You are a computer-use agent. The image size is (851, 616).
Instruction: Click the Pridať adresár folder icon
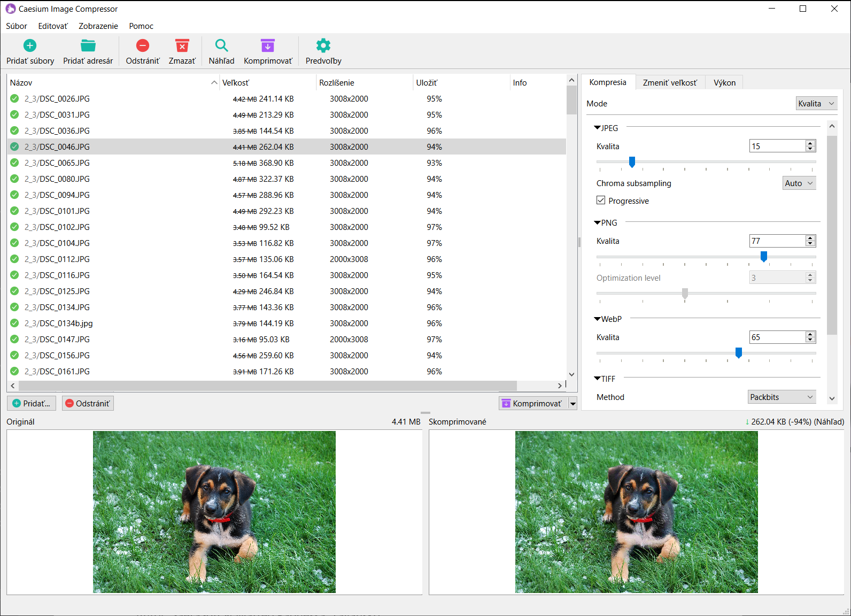(x=88, y=46)
